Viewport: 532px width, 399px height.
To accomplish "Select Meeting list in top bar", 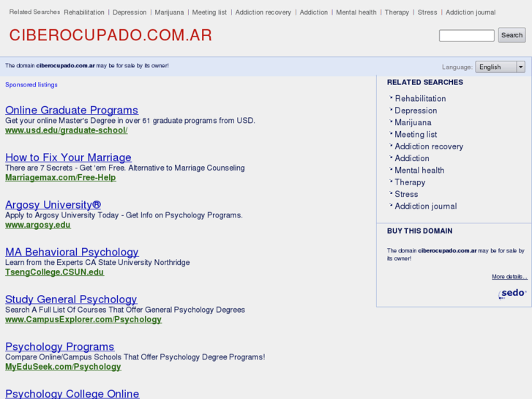I will point(209,12).
